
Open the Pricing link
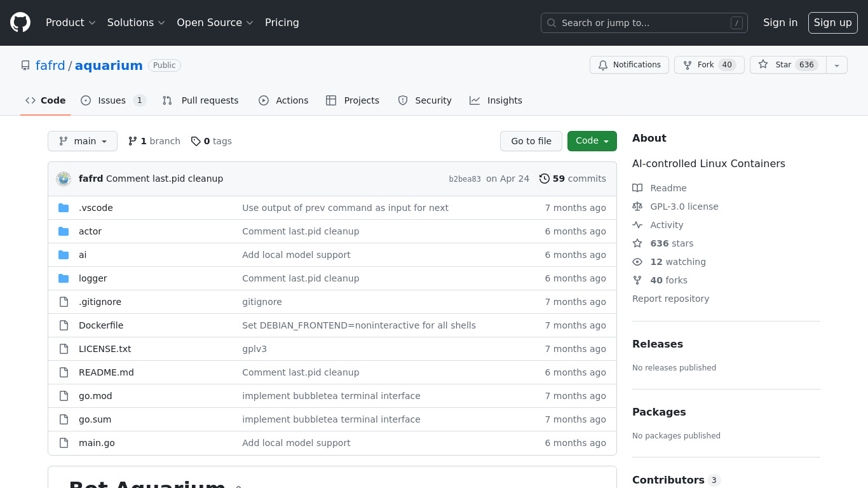pos(282,22)
